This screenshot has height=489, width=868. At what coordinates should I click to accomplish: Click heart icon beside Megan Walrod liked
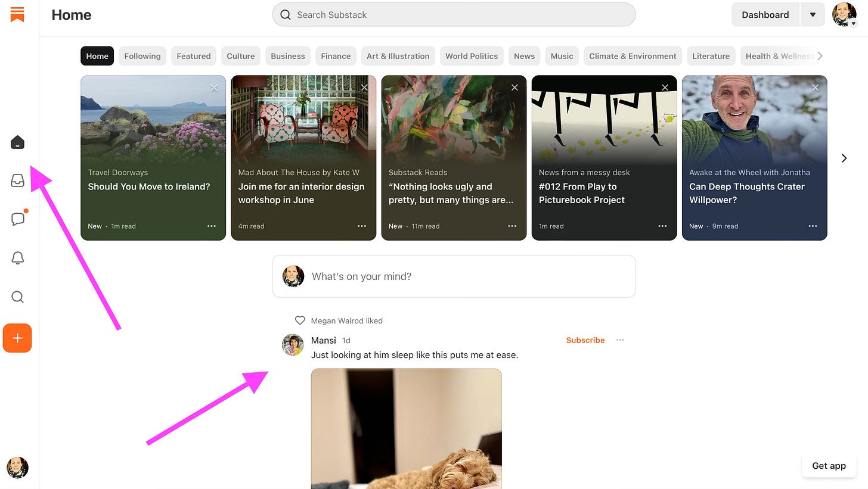300,320
